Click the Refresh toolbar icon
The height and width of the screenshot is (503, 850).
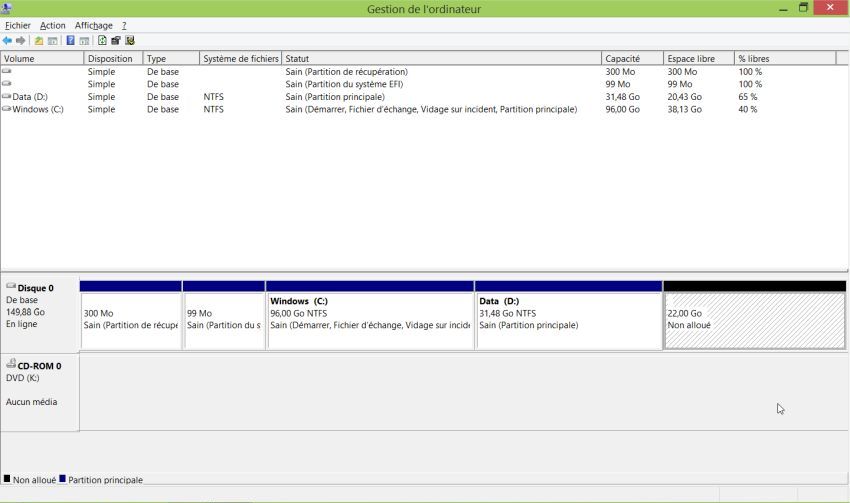pos(102,41)
